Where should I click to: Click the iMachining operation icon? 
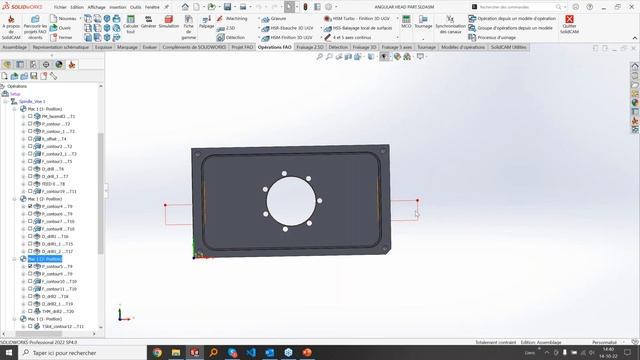coord(220,19)
